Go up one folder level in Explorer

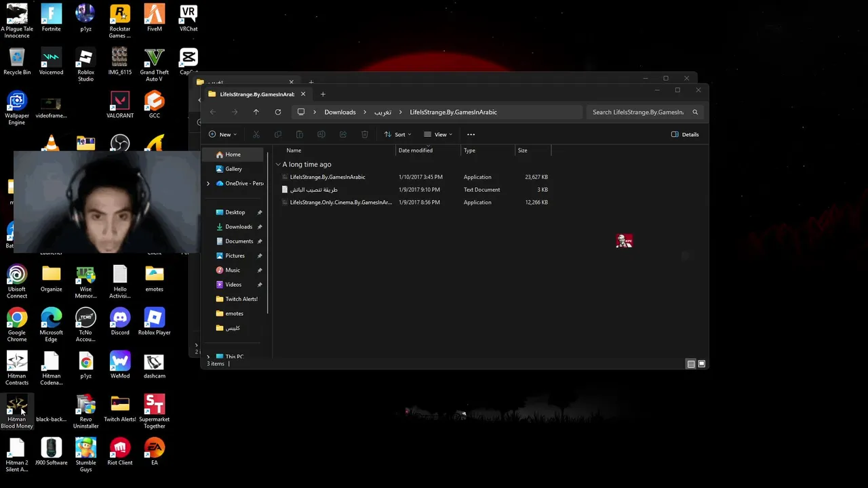[256, 112]
